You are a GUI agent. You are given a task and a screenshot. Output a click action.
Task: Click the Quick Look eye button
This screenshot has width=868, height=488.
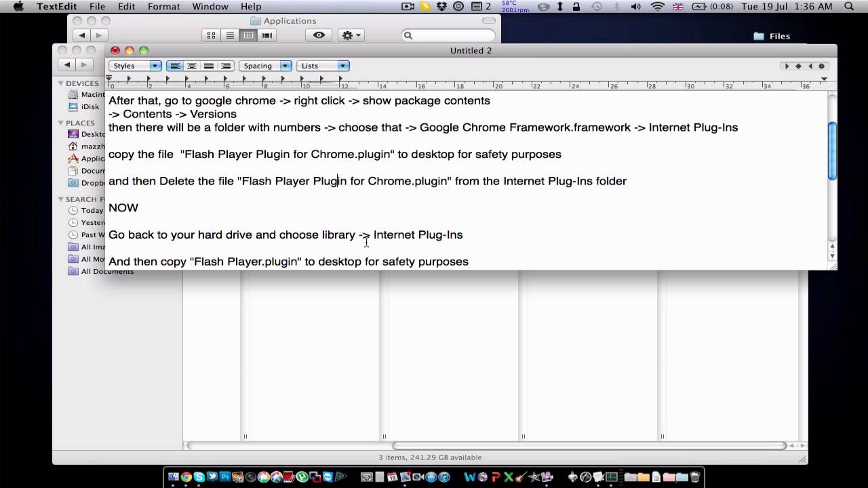tap(319, 35)
